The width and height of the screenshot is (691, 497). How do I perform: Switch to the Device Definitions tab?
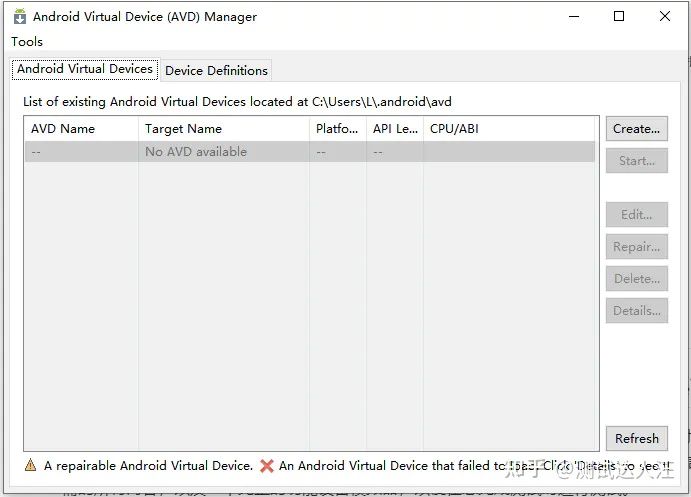216,70
